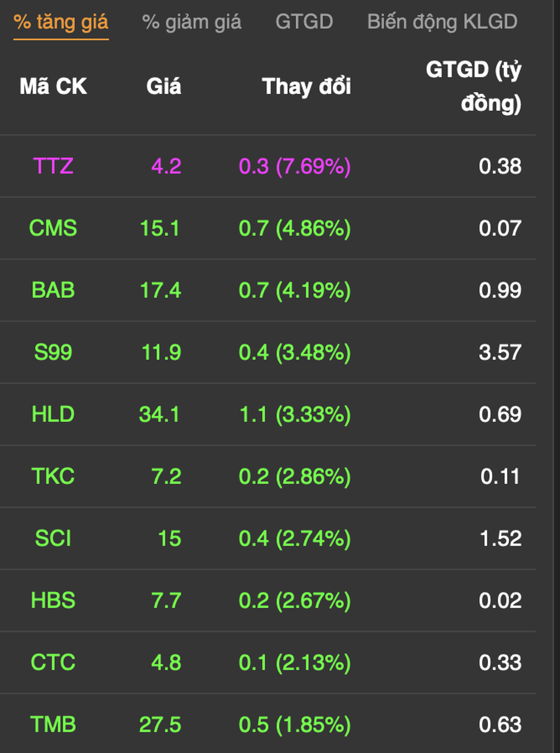Sort by the Giá column header
This screenshot has width=560, height=753.
pyautogui.click(x=164, y=86)
